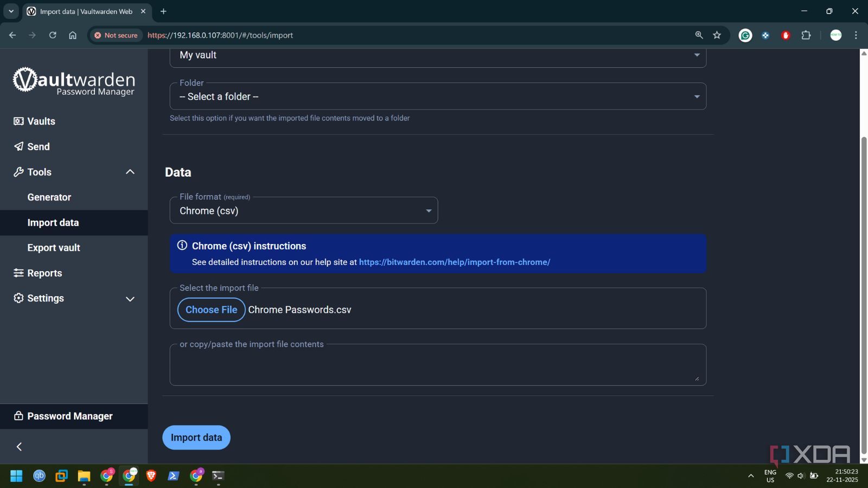
Task: Go back with browser back arrow
Action: coord(12,35)
